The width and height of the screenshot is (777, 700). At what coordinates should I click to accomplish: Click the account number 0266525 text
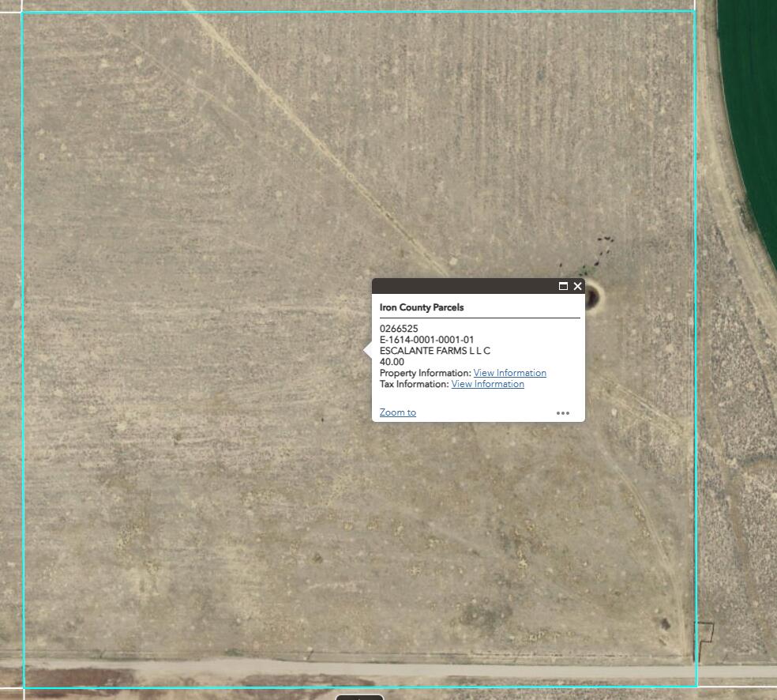click(x=399, y=329)
